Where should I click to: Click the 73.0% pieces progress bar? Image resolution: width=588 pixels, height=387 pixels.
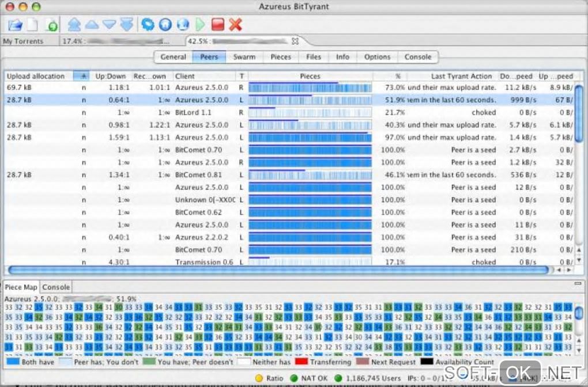pyautogui.click(x=310, y=88)
